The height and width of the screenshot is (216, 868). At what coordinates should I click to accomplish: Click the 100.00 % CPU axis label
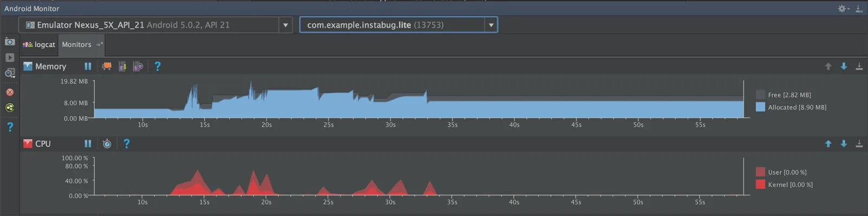point(74,158)
